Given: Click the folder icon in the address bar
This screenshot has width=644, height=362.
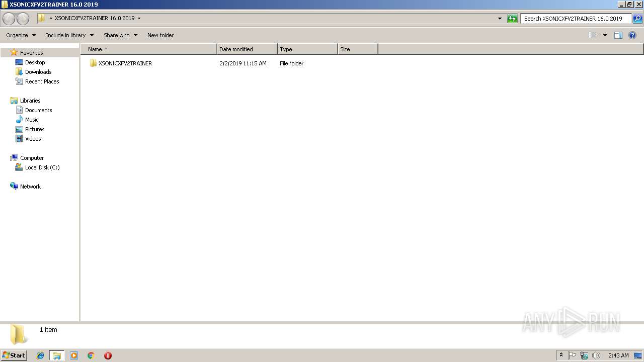Looking at the screenshot, I should [41, 18].
